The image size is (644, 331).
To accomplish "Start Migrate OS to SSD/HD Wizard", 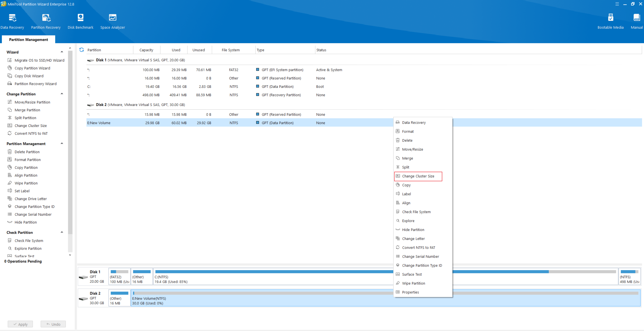I will tap(36, 60).
